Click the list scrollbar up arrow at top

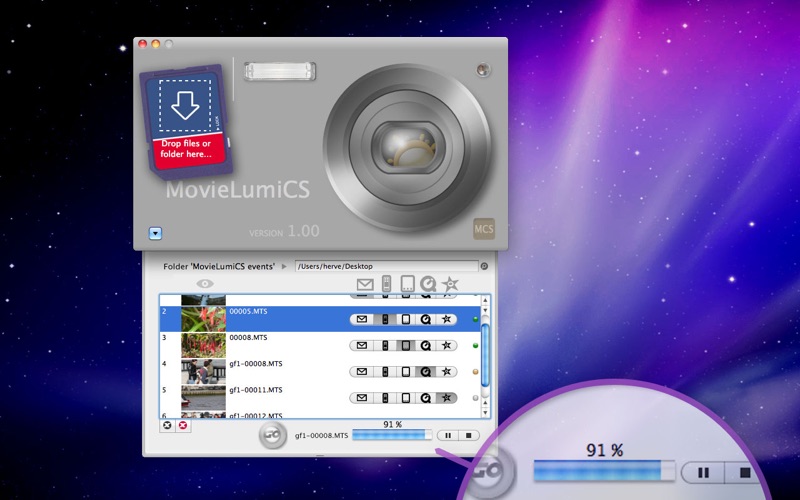[485, 300]
